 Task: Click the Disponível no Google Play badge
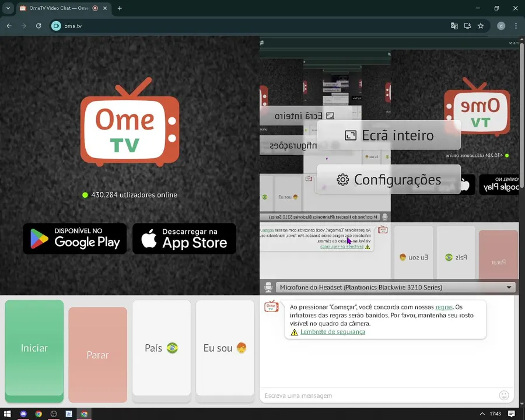[75, 239]
